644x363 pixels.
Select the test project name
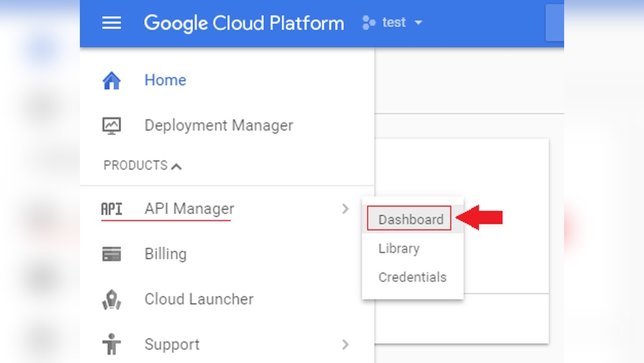pyautogui.click(x=394, y=22)
